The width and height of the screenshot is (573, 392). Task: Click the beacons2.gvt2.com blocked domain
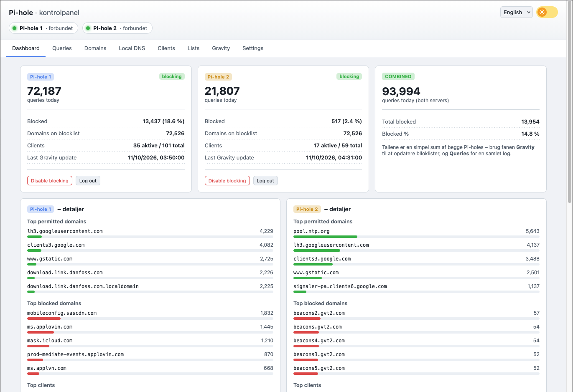tap(319, 313)
